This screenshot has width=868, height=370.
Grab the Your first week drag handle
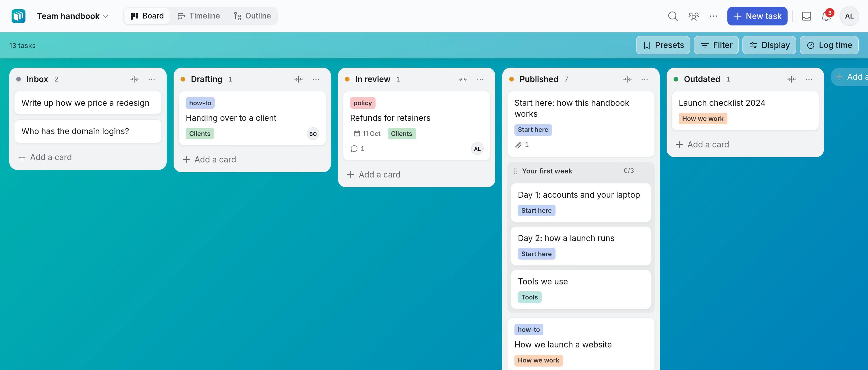[x=515, y=171]
